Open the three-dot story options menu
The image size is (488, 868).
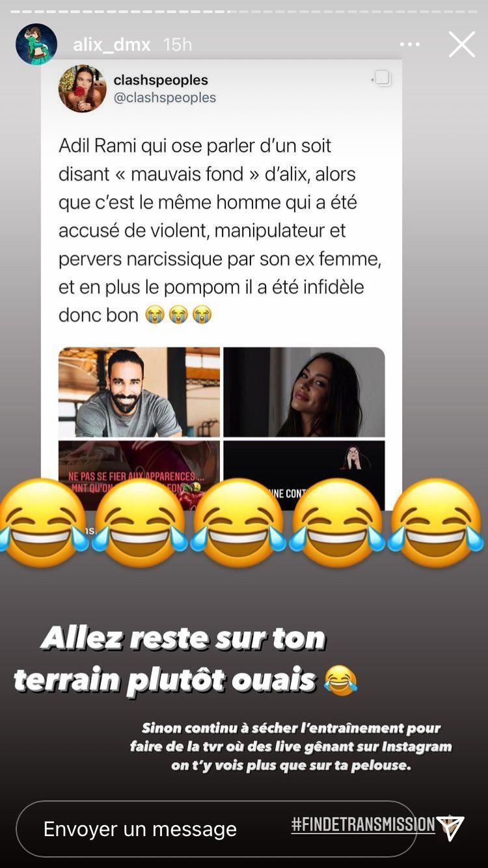pyautogui.click(x=410, y=44)
